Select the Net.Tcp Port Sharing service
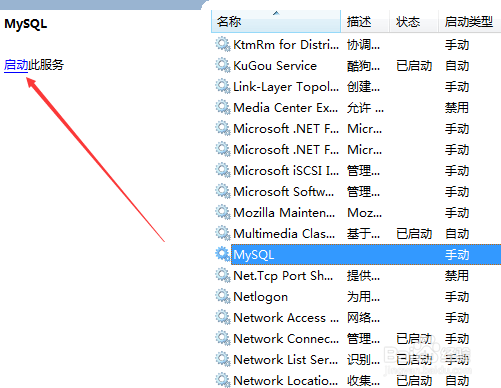This screenshot has height=388, width=501. tap(356, 275)
